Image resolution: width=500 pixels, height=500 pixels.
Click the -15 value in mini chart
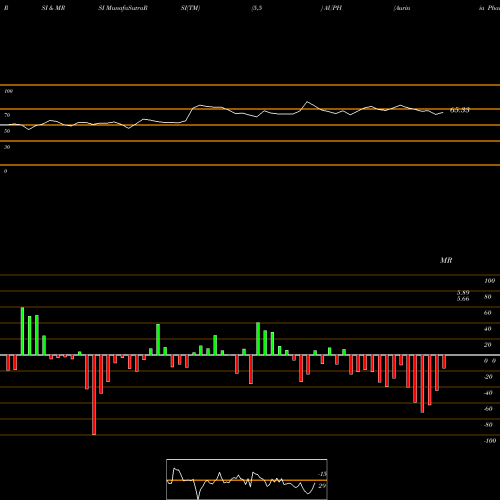323,474
